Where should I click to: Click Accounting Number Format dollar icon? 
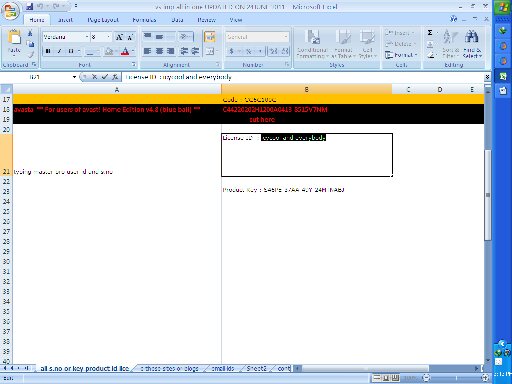(x=231, y=51)
